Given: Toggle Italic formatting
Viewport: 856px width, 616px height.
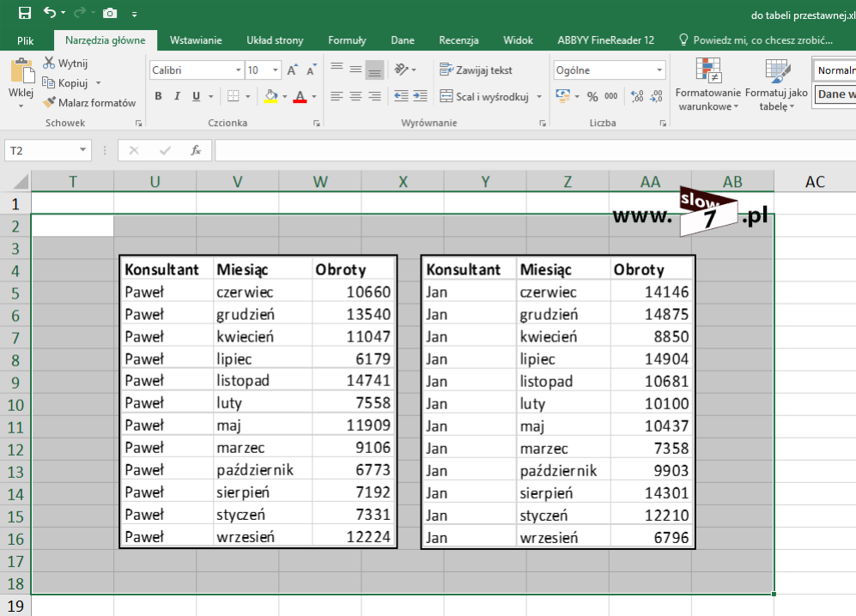Looking at the screenshot, I should pos(177,96).
